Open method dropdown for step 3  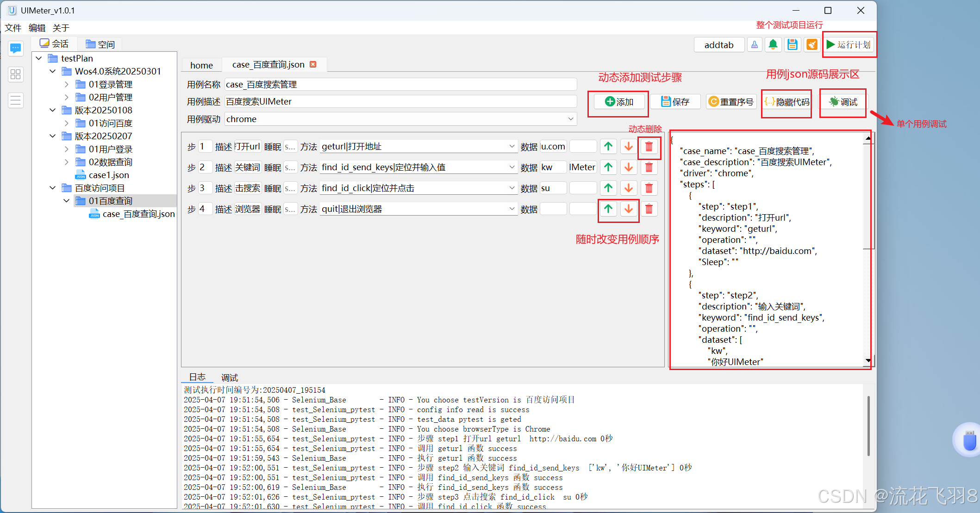tap(512, 188)
